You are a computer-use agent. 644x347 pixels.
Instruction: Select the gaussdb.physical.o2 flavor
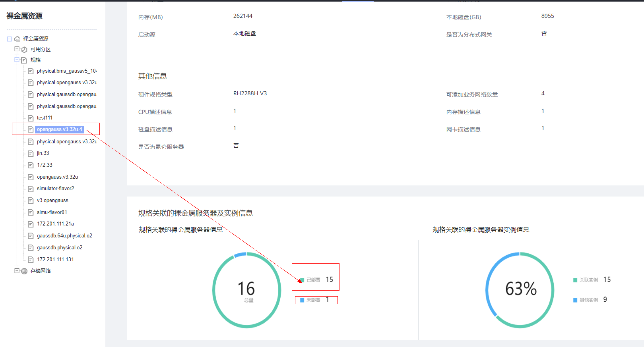[x=60, y=248]
